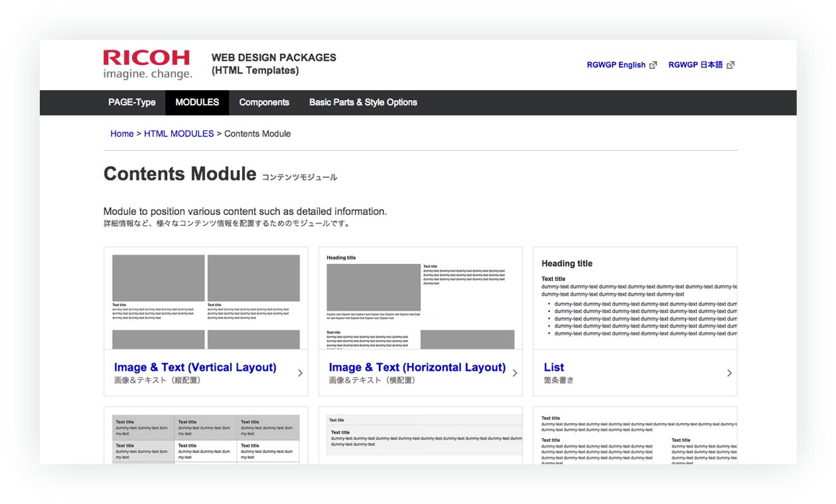Screen dimensions: 836x504
Task: Click the horizontal layout preview thumbnail
Action: click(421, 298)
